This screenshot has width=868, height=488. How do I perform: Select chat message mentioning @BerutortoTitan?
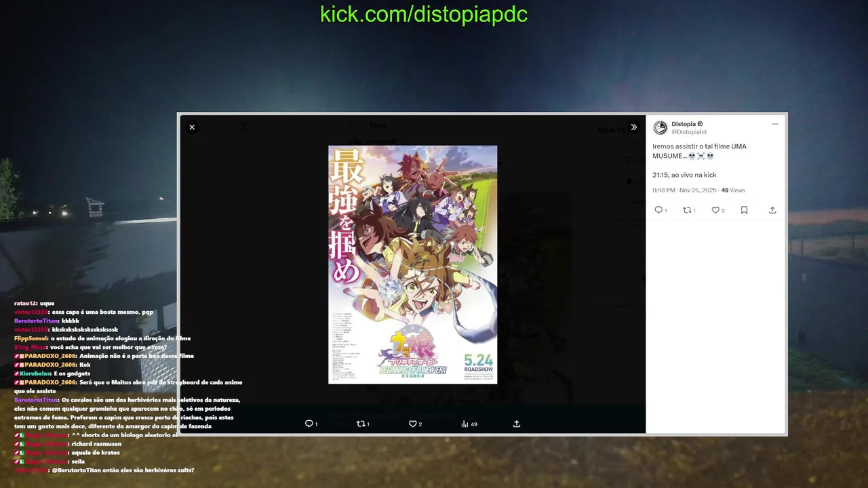(123, 470)
